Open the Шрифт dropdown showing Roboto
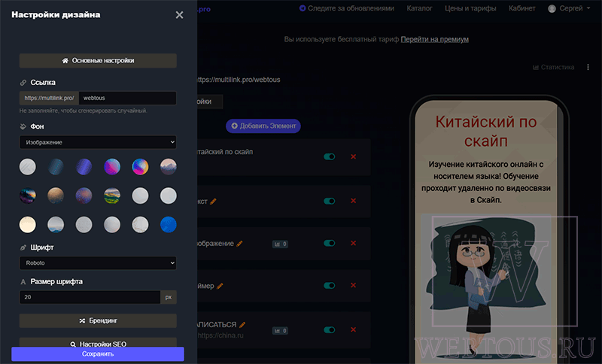The image size is (602, 364). (98, 263)
